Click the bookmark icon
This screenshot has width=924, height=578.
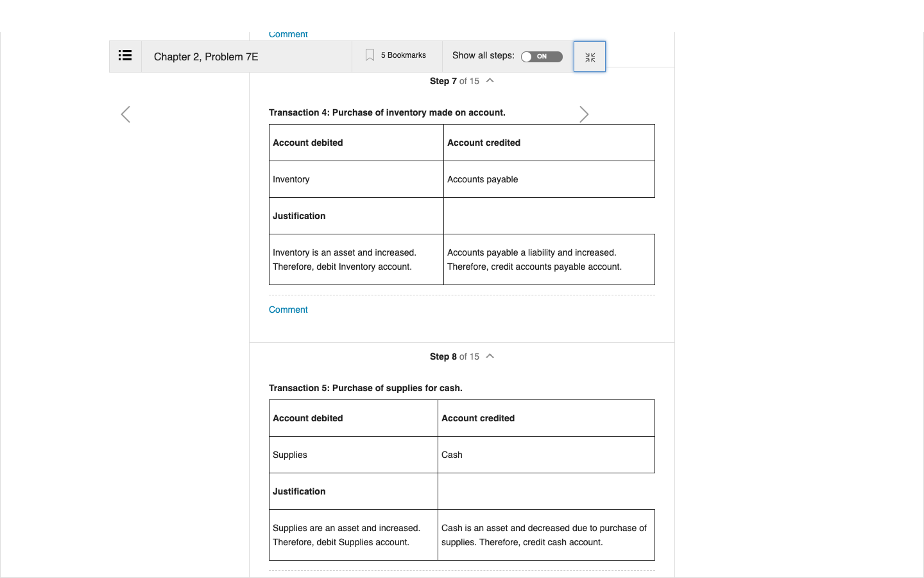(370, 55)
